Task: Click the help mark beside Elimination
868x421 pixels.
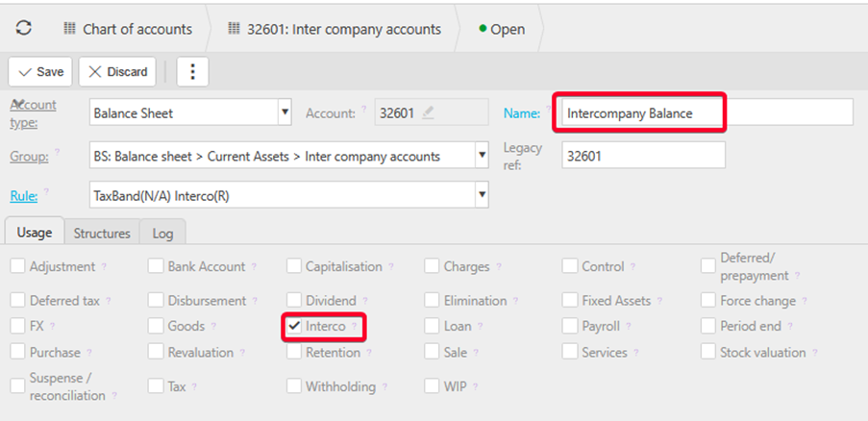Action: [x=515, y=301]
